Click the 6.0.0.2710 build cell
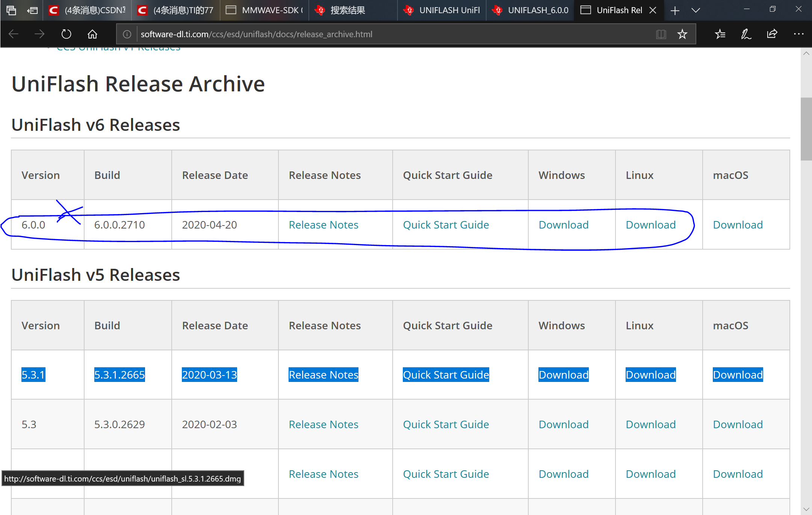This screenshot has height=515, width=812. tap(119, 225)
